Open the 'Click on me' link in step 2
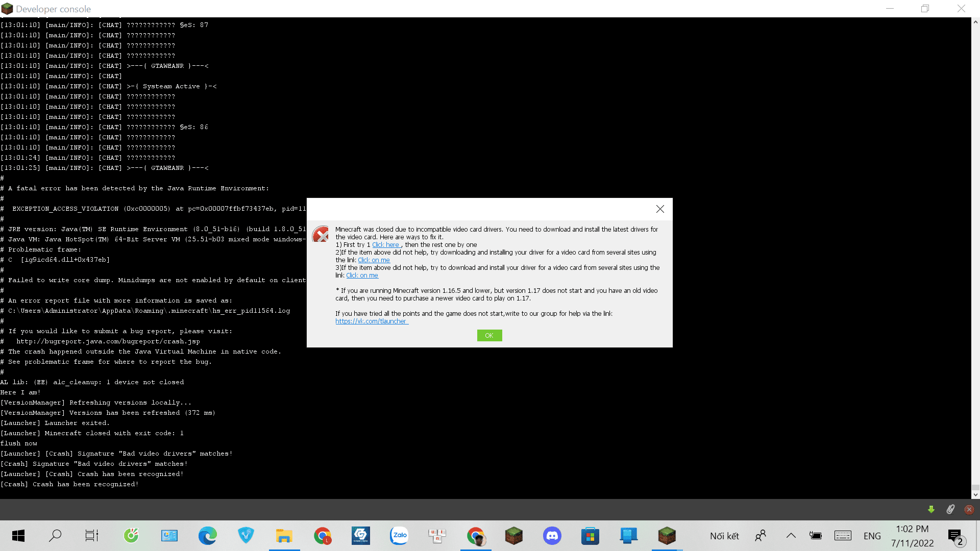Image resolution: width=980 pixels, height=551 pixels. (x=374, y=260)
